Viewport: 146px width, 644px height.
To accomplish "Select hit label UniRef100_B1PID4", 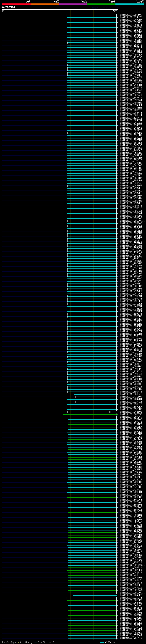I will (131, 52).
